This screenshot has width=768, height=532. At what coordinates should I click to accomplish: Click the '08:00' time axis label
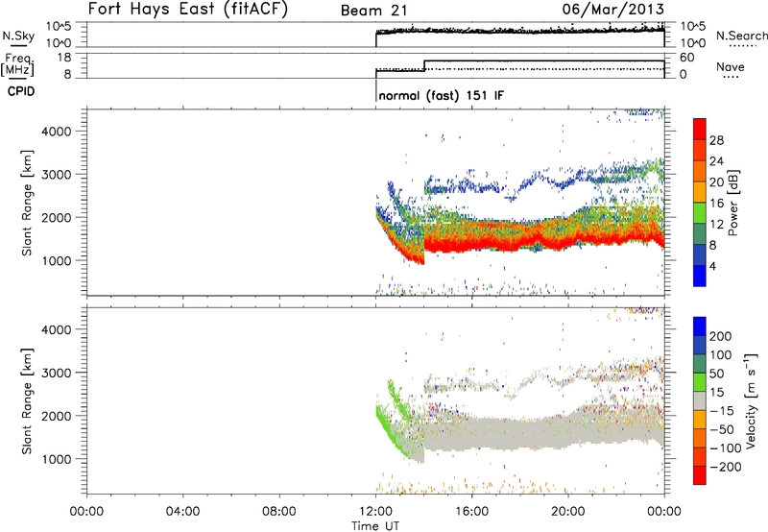(x=279, y=512)
